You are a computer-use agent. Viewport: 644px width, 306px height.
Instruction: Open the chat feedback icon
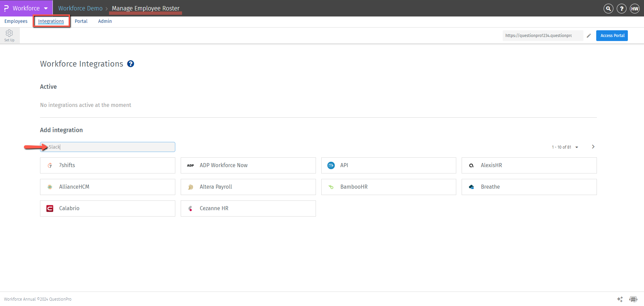[x=633, y=299]
